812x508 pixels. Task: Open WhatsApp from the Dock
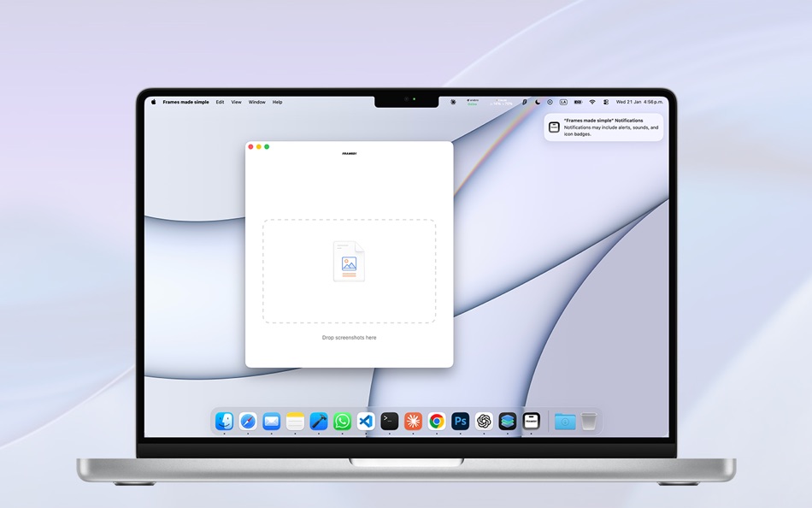coord(342,421)
